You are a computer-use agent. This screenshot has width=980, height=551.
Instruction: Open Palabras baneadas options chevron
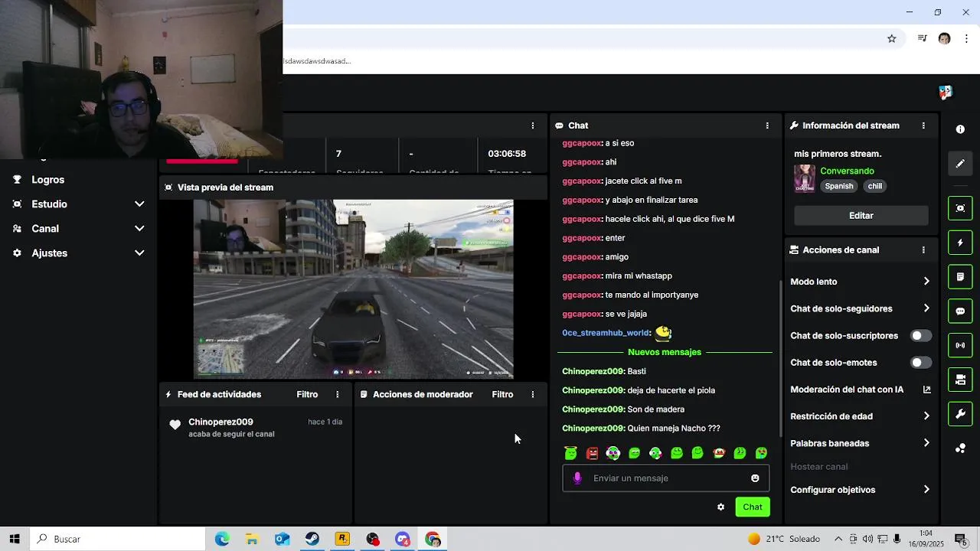(x=926, y=443)
